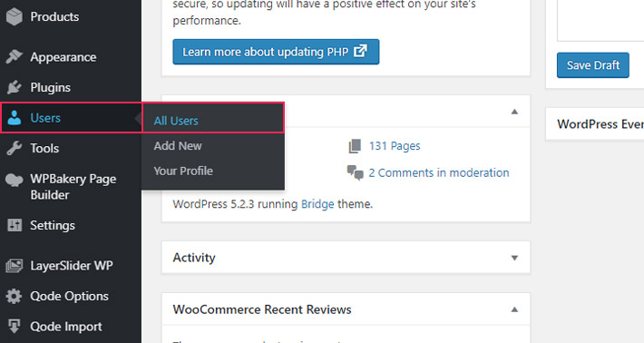Open Qode Options menu label
Screen dimensions: 644x343
pos(70,296)
